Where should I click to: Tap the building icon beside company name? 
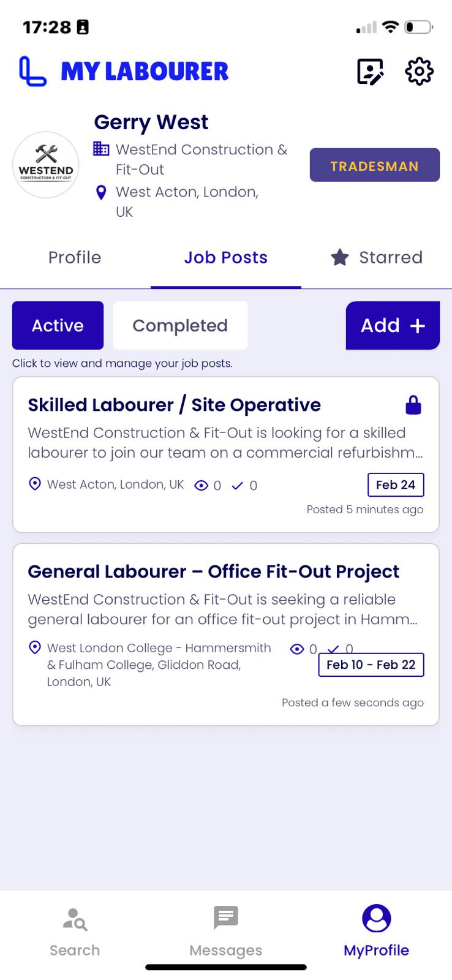pyautogui.click(x=101, y=149)
